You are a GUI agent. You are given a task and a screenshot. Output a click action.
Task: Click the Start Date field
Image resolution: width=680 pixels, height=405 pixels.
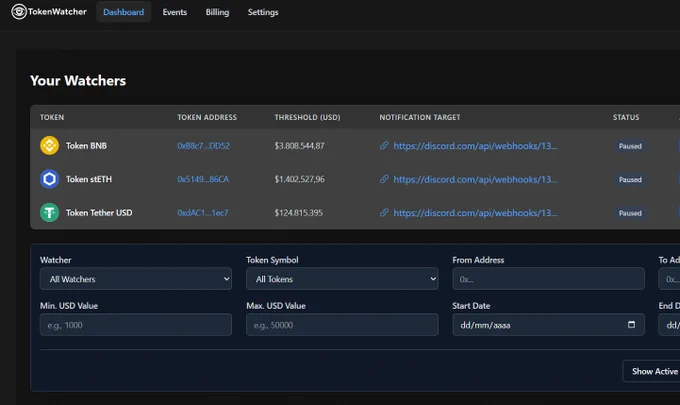[x=549, y=325]
